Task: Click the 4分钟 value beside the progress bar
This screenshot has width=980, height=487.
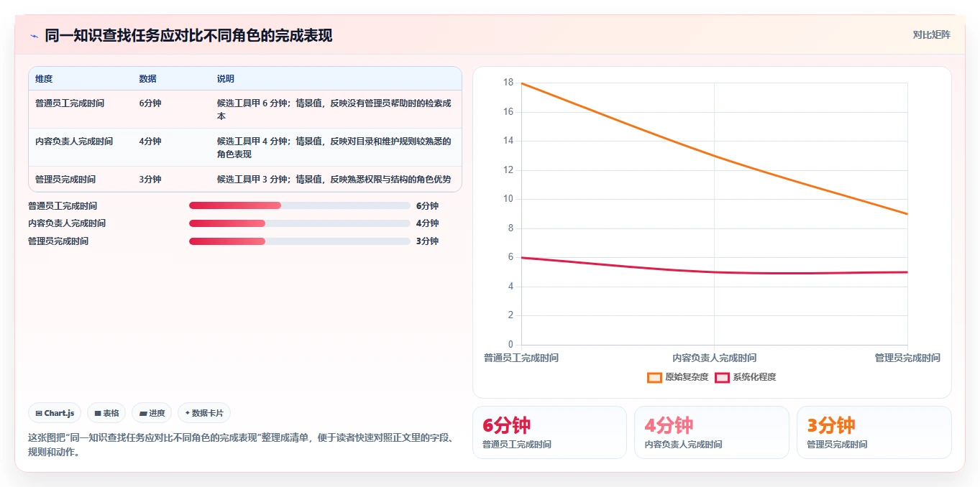Action: click(x=428, y=223)
